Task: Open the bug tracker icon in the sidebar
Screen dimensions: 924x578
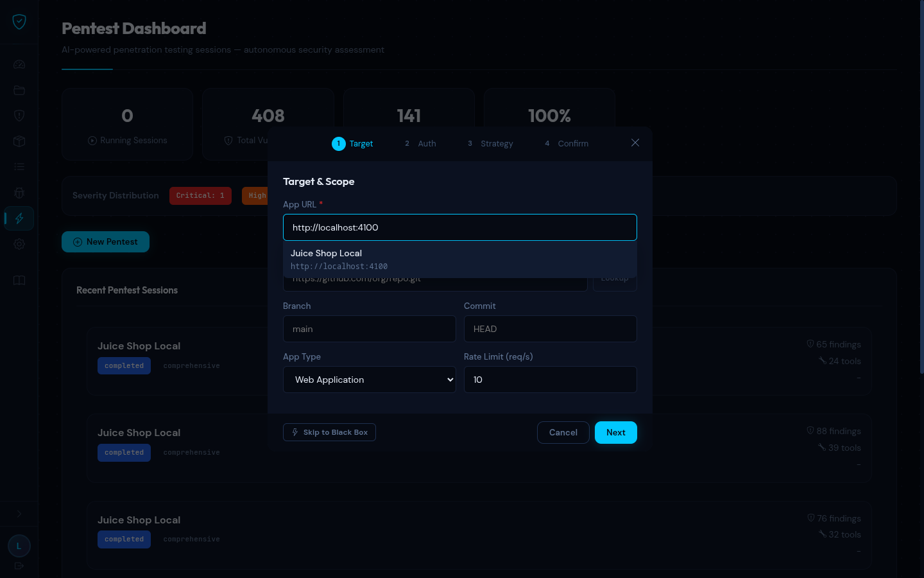Action: 19,193
